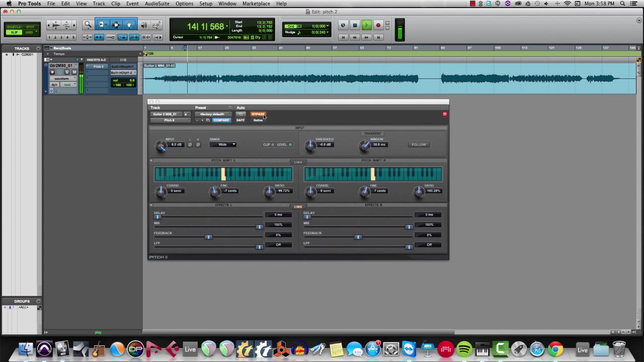Select the Grabber hand tool

pyautogui.click(x=129, y=25)
